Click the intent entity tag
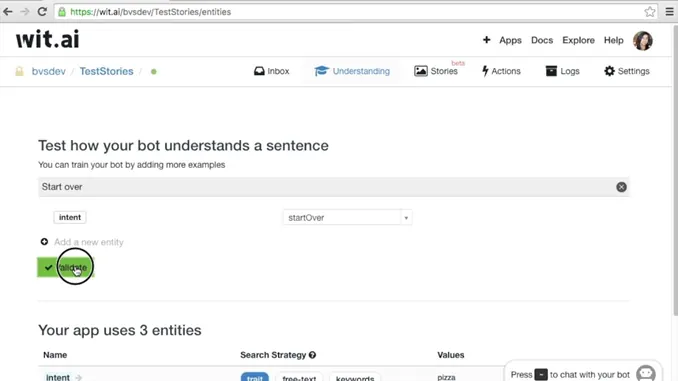Viewport: 678px width, 381px height. (x=70, y=217)
